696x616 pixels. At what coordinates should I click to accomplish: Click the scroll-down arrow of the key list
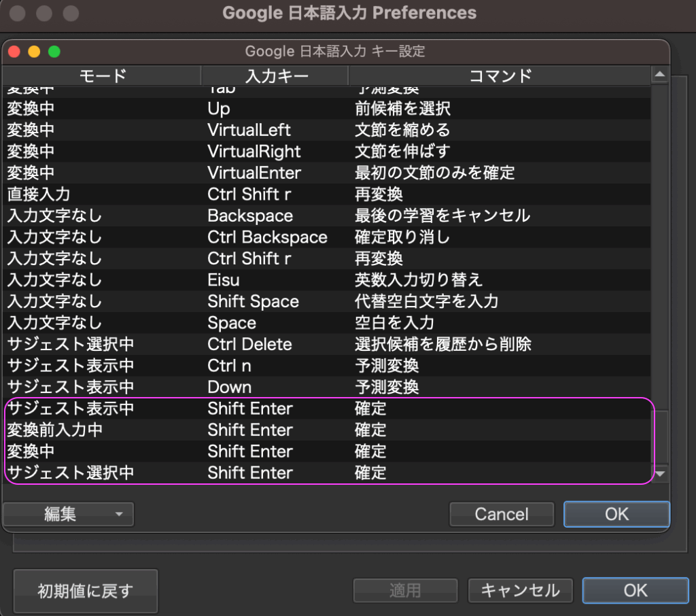coord(660,474)
